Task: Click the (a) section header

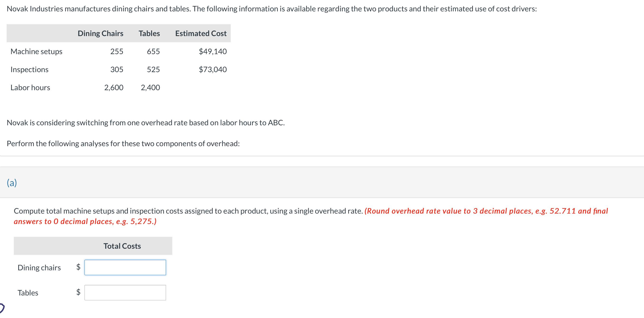Action: click(x=12, y=183)
